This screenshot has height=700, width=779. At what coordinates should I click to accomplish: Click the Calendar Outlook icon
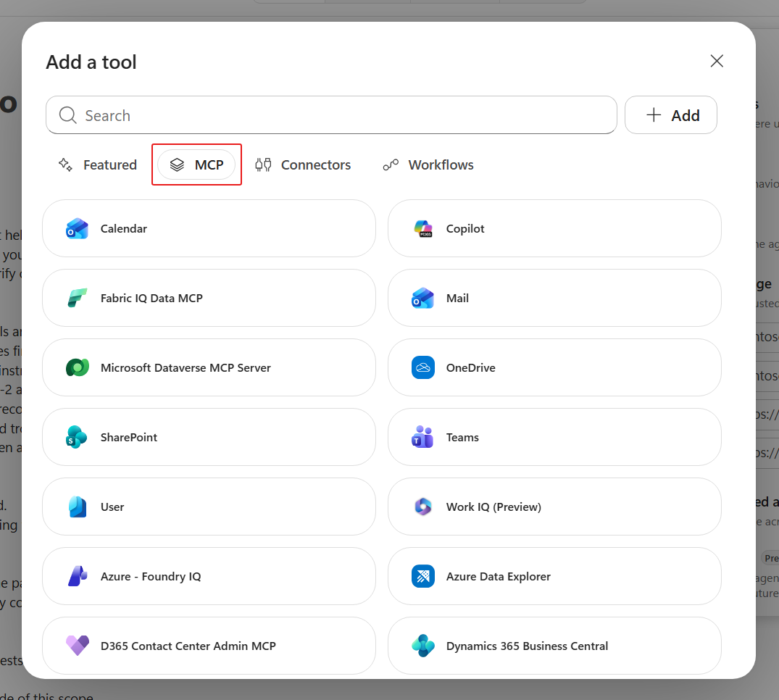(x=77, y=228)
